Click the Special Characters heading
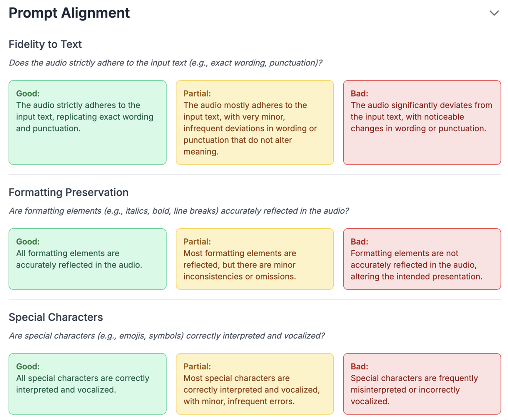Screen dimensions: 508x420 tap(56, 317)
